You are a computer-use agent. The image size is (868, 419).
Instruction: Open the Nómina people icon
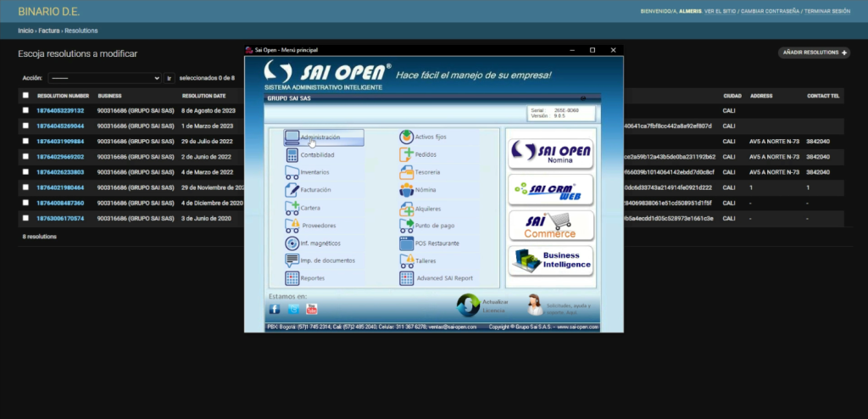(x=406, y=190)
